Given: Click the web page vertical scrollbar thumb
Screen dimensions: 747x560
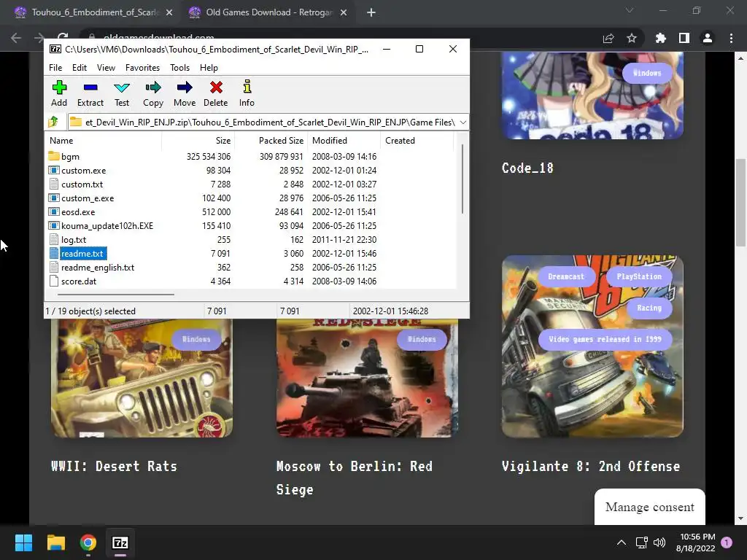Looking at the screenshot, I should 740,203.
